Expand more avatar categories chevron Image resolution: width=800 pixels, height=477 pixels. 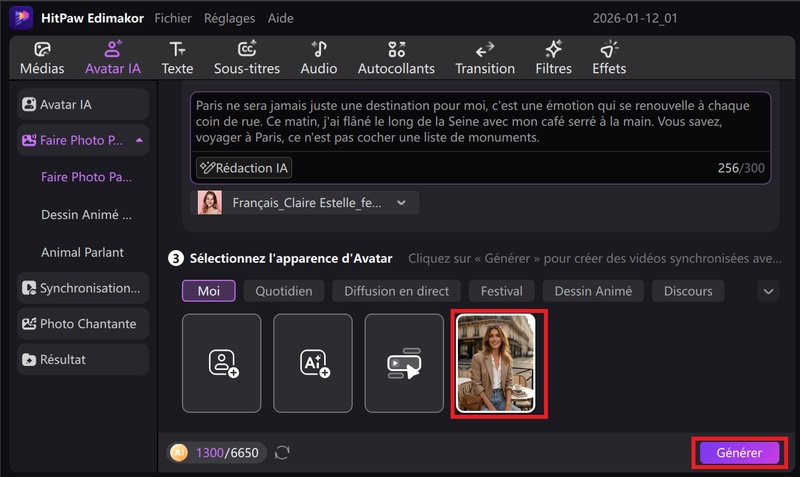point(768,291)
